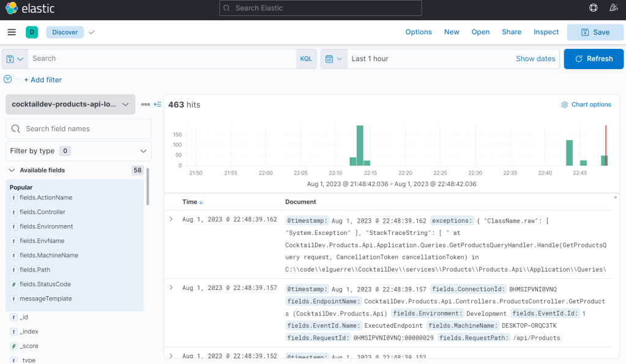Open index pattern options three-dot icon
The height and width of the screenshot is (364, 626).
point(146,105)
